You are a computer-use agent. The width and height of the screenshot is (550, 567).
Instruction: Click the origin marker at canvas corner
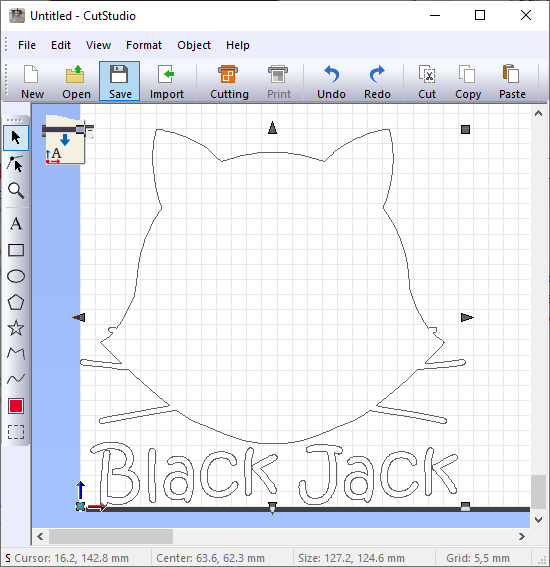point(80,506)
